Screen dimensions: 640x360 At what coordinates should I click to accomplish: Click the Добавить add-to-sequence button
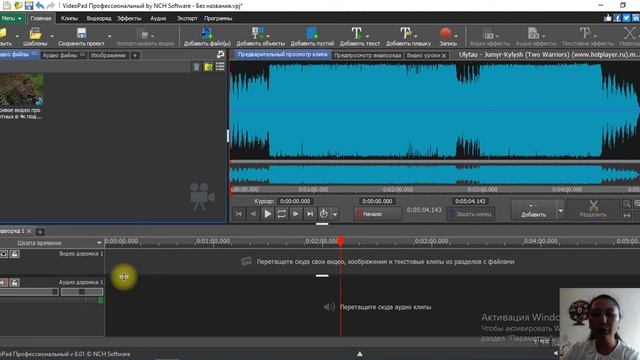point(533,210)
